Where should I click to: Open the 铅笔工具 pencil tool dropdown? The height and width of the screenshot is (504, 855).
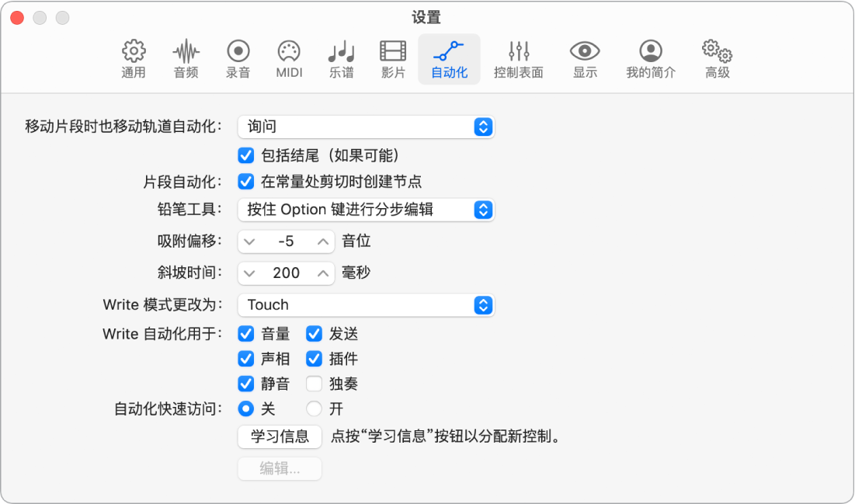tap(366, 210)
